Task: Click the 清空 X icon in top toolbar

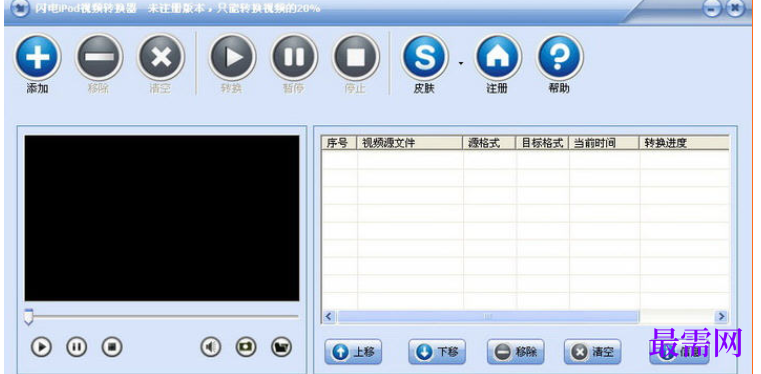Action: 161,57
